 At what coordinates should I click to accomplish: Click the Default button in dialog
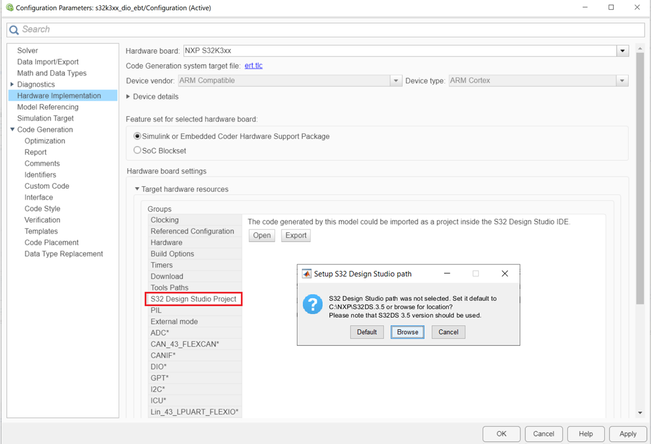pyautogui.click(x=367, y=332)
